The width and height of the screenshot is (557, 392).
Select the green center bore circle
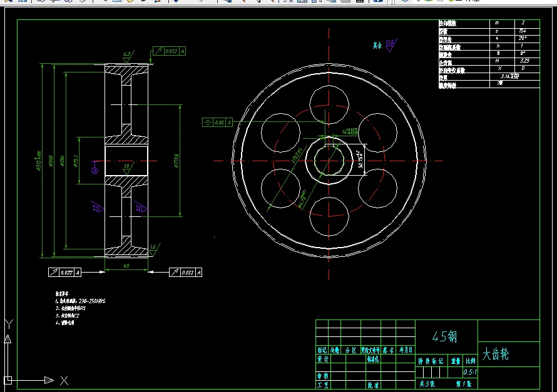coord(329,161)
